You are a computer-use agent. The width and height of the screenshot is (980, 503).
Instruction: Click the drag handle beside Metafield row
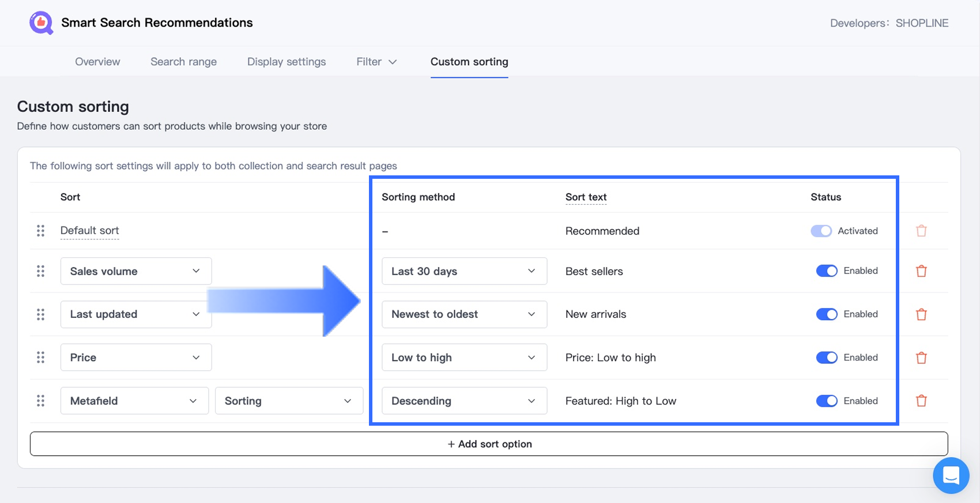(x=40, y=401)
